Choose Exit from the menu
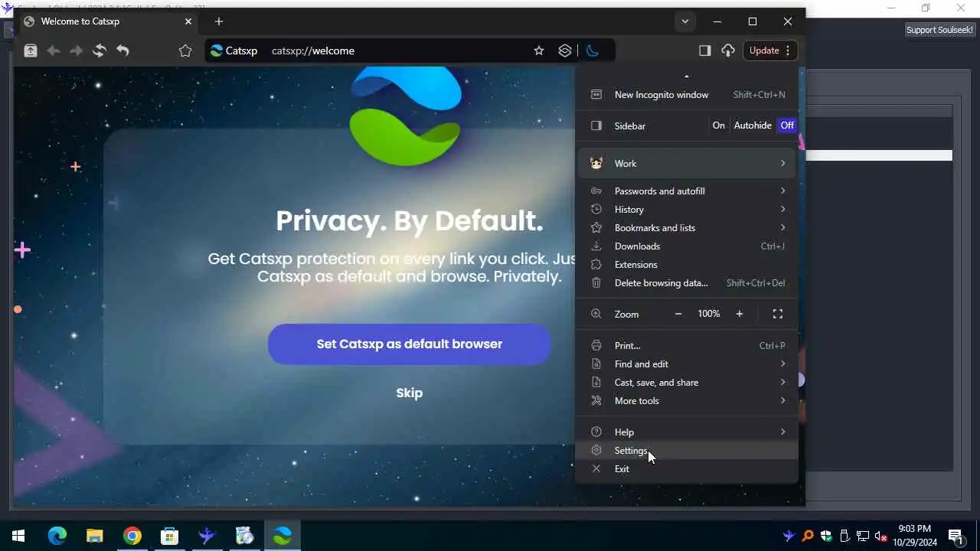Screen dimensions: 980x551 coord(687,469)
